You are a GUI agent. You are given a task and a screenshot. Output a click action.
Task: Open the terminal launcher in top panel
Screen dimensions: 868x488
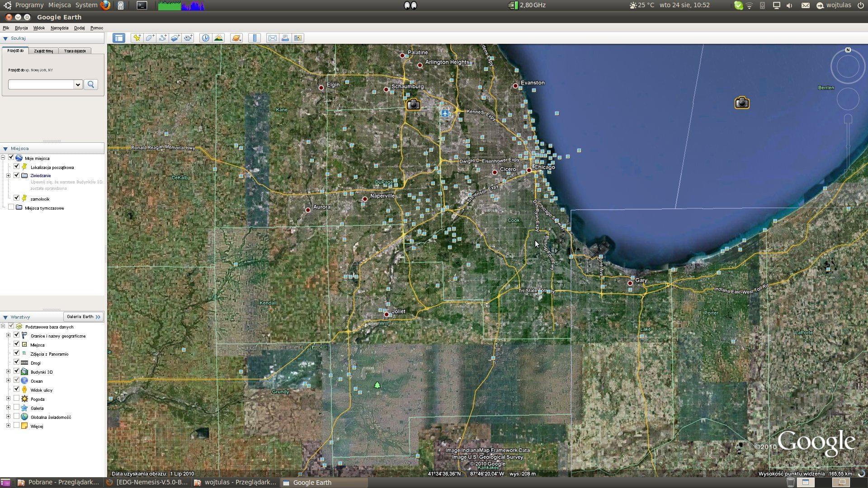click(x=142, y=5)
